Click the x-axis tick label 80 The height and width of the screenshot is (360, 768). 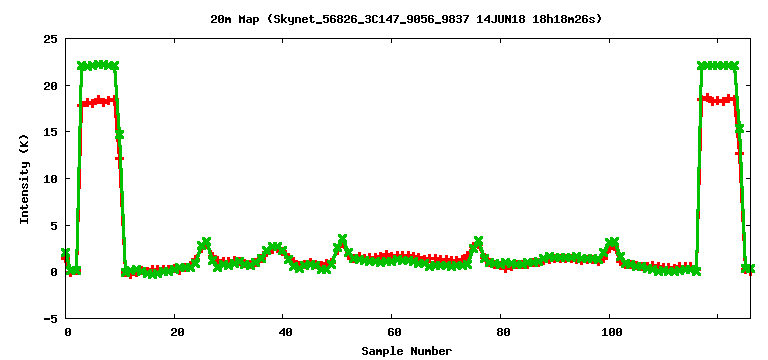click(503, 333)
